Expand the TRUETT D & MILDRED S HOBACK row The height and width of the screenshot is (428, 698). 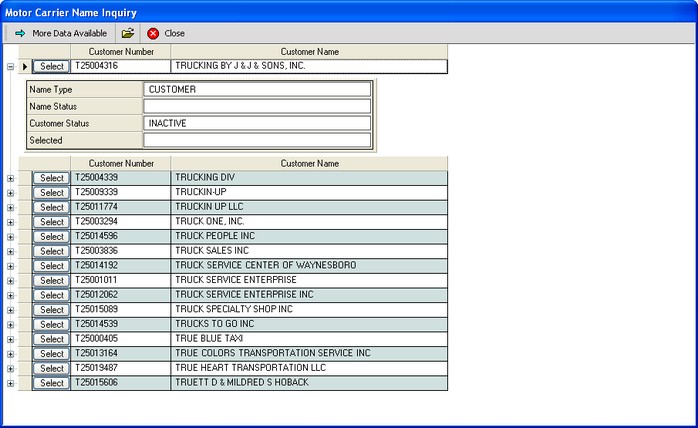pyautogui.click(x=11, y=383)
